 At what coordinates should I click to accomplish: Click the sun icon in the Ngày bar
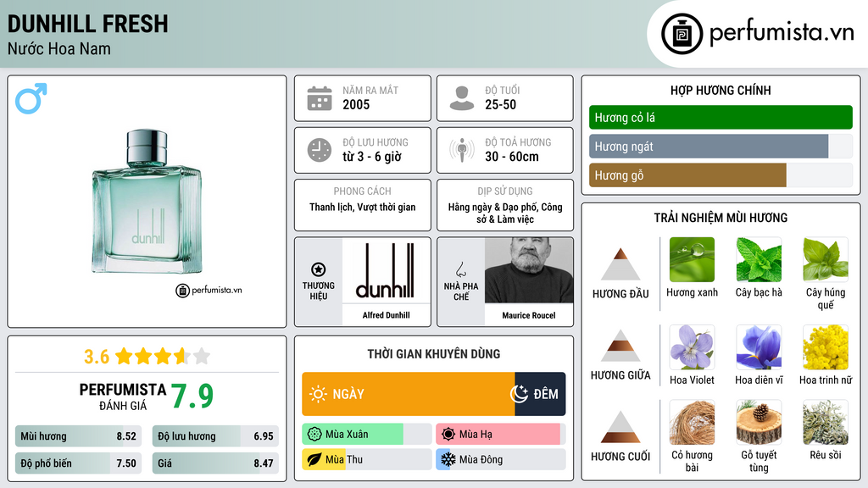point(318,394)
